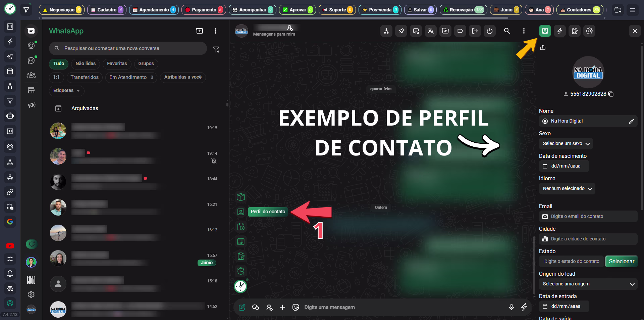Open the Pós-venda tab

[380, 10]
